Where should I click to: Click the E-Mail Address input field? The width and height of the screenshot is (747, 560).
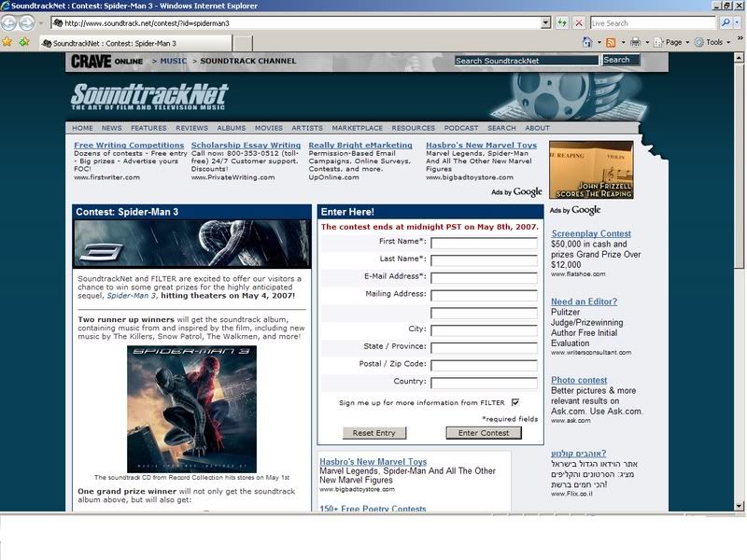tap(484, 278)
